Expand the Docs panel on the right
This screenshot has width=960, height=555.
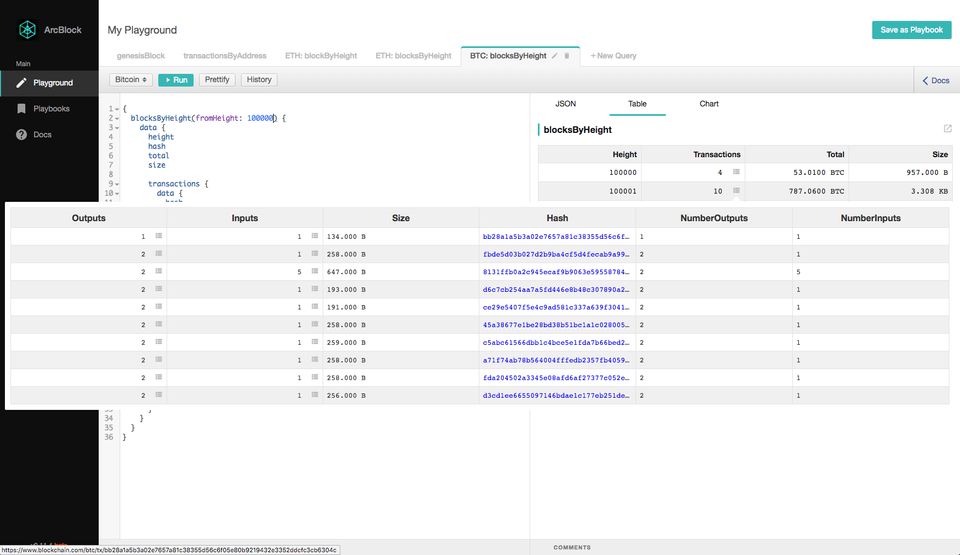click(934, 80)
